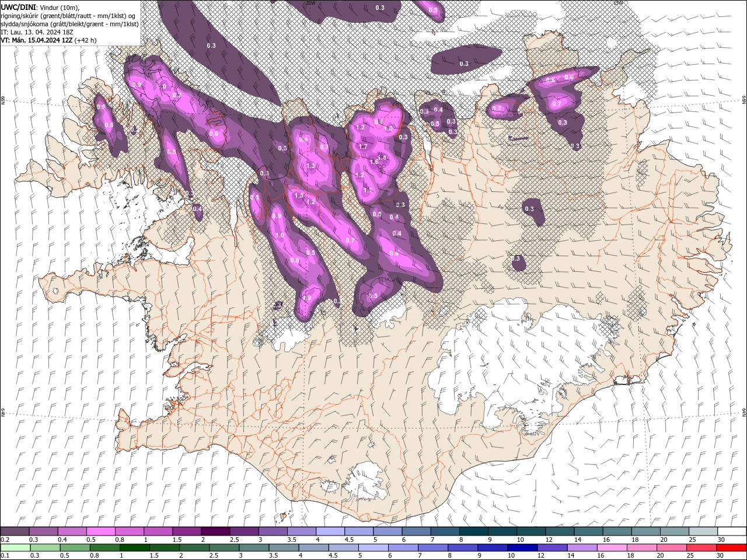
Task: Pick the bright pink upper legend swatch at 0.5
Action: coord(101,531)
